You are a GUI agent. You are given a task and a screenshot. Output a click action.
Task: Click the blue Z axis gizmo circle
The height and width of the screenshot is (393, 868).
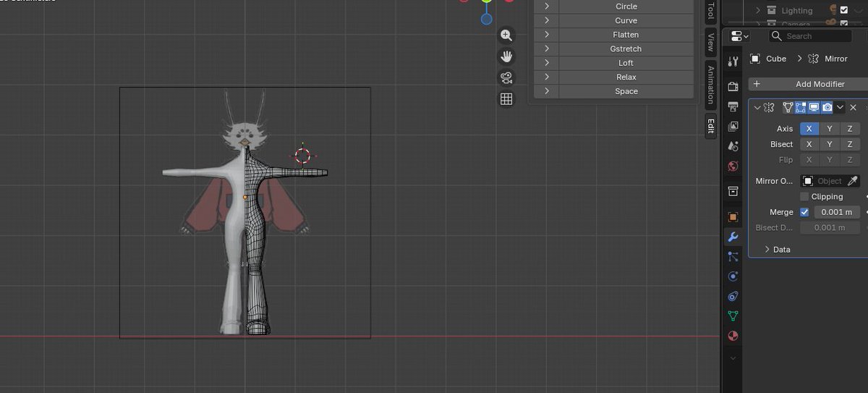pyautogui.click(x=487, y=19)
